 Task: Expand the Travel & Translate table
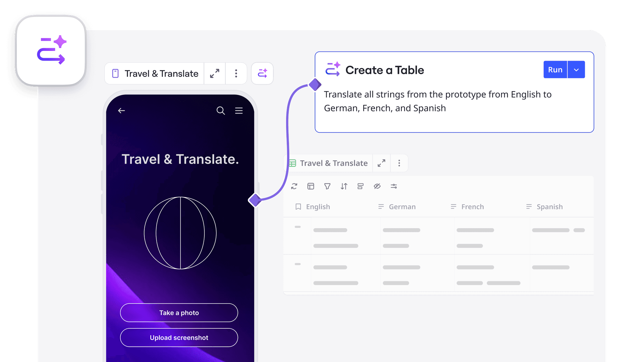pos(381,163)
